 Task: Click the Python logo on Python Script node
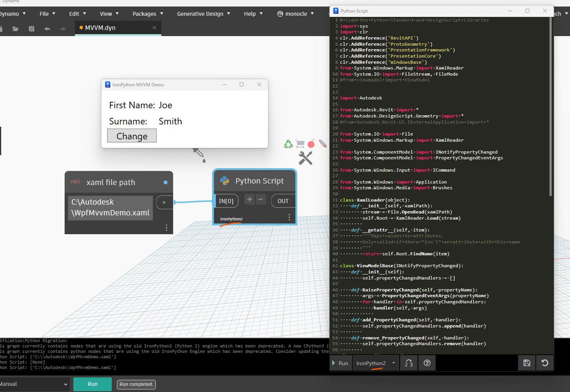(225, 181)
